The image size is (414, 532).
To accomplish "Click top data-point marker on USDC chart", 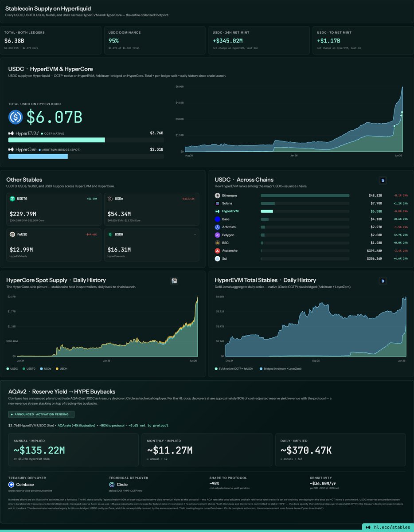I will 402,112.
